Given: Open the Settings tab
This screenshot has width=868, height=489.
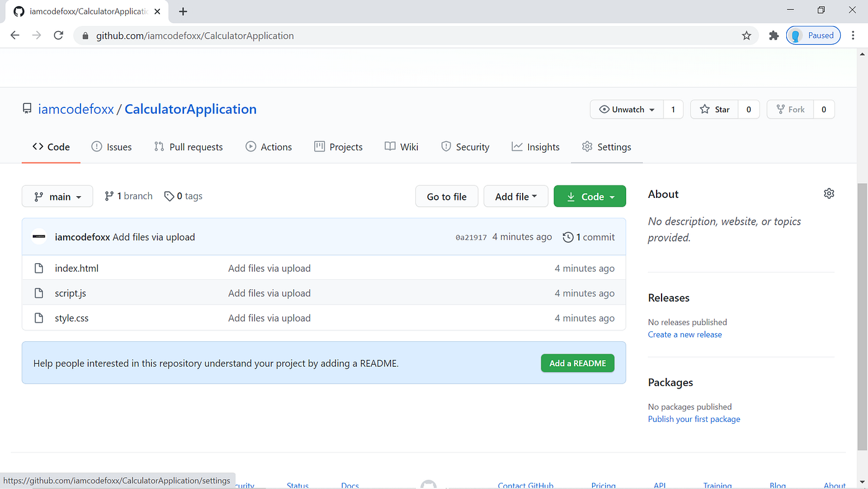Looking at the screenshot, I should pos(606,146).
